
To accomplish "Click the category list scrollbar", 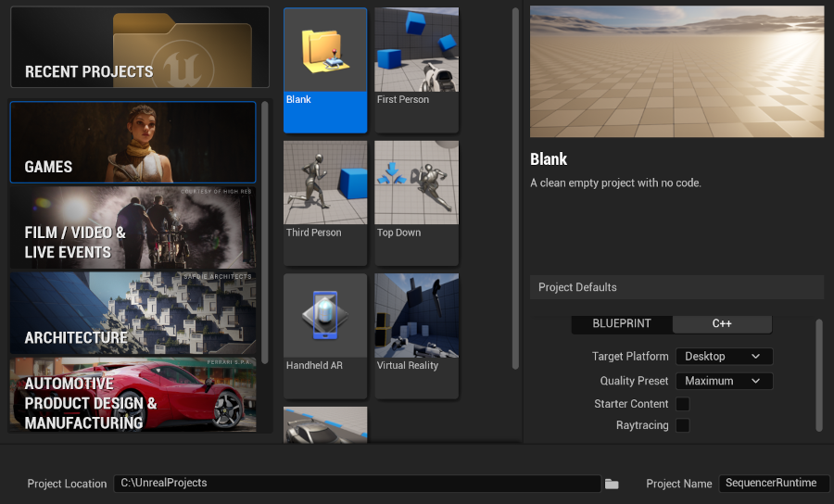I will 265,232.
